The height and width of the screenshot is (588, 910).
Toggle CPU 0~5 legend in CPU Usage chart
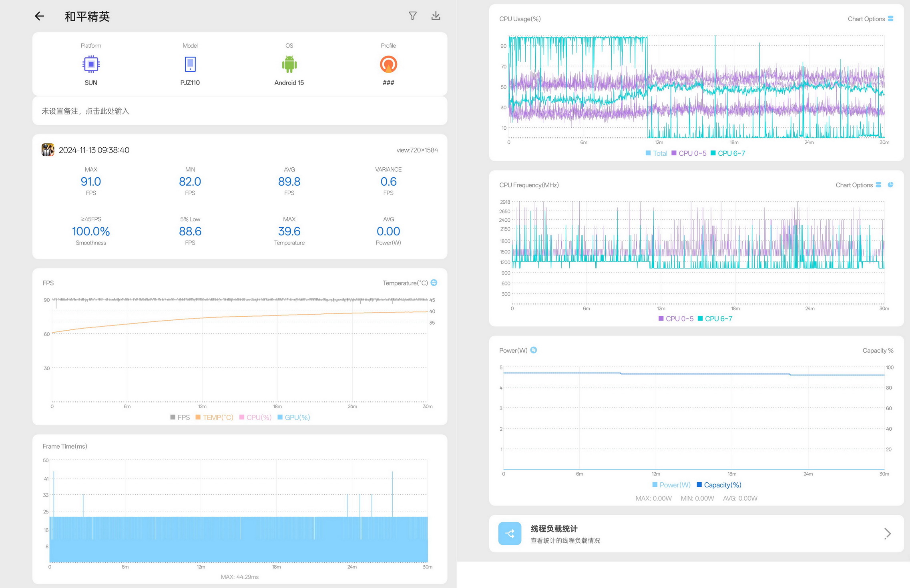click(689, 153)
